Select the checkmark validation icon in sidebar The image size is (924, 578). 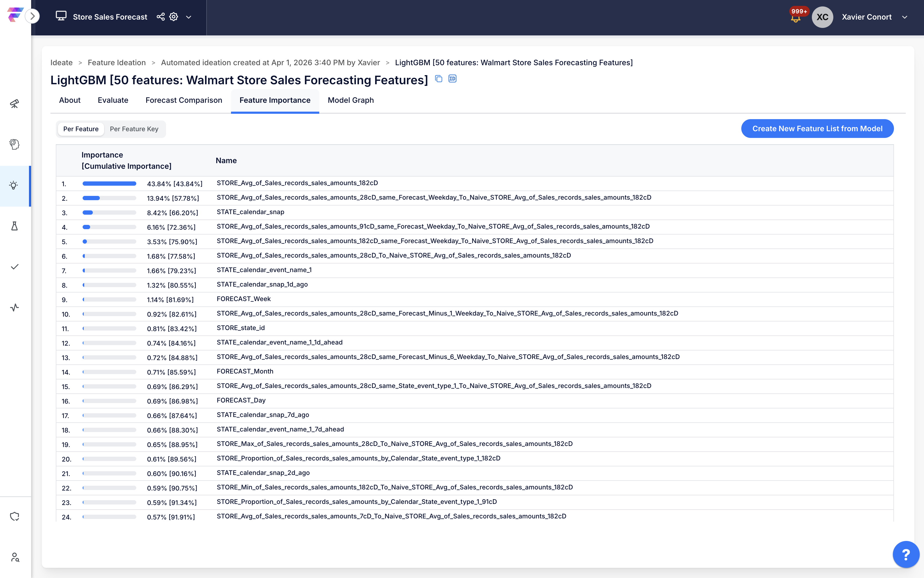click(x=14, y=267)
